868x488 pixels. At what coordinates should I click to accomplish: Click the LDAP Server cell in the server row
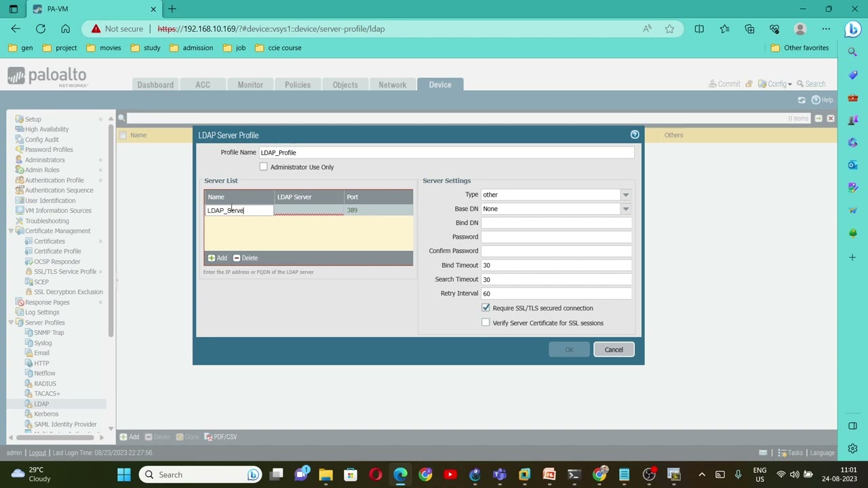309,210
